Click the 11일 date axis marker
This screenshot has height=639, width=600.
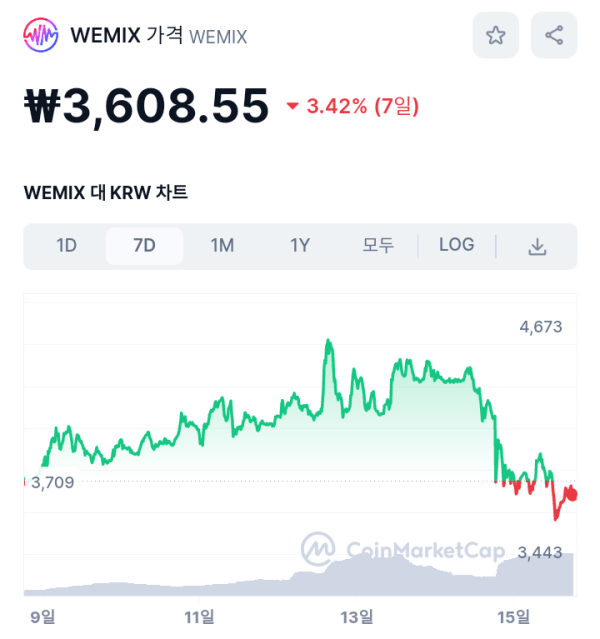click(x=199, y=617)
